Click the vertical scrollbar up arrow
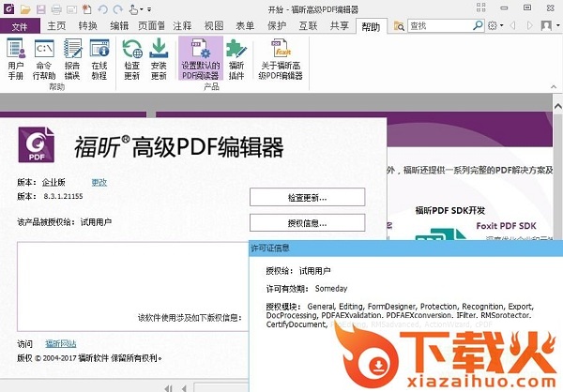The width and height of the screenshot is (563, 392). pyautogui.click(x=558, y=106)
